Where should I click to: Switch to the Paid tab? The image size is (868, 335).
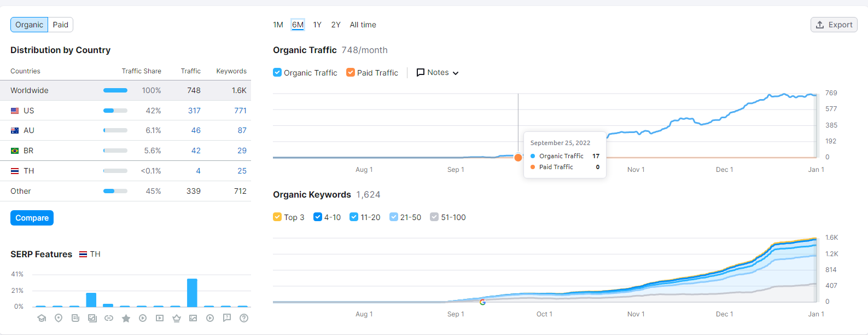[x=61, y=25]
